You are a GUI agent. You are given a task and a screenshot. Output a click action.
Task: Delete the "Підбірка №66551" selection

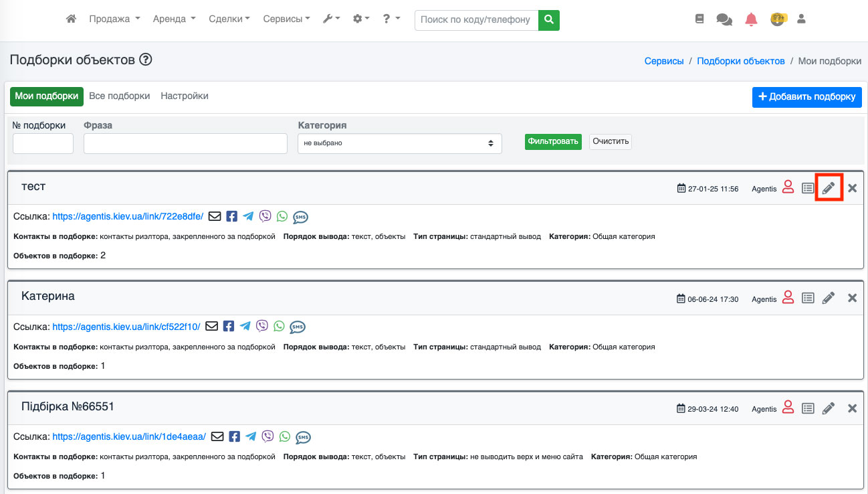(x=852, y=408)
